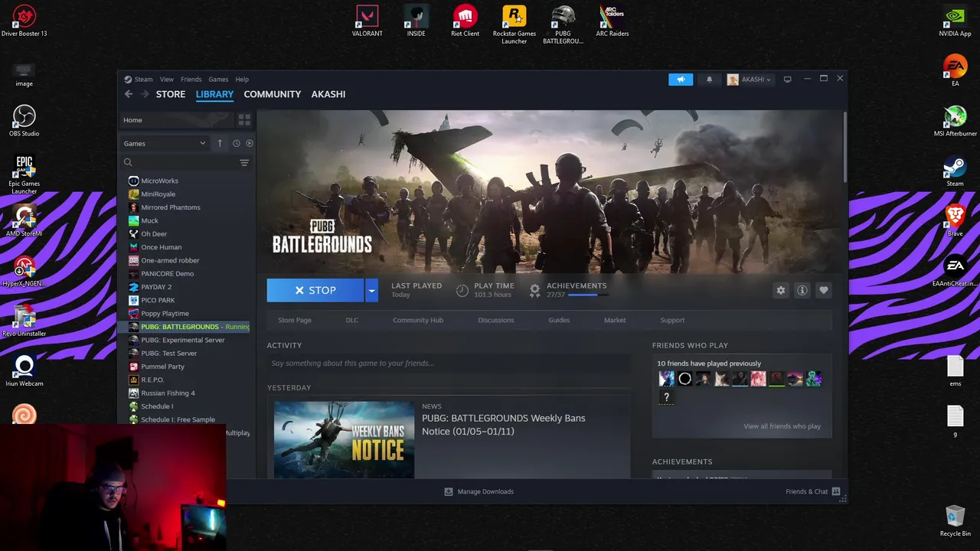Open PUBG Market link

pos(615,321)
